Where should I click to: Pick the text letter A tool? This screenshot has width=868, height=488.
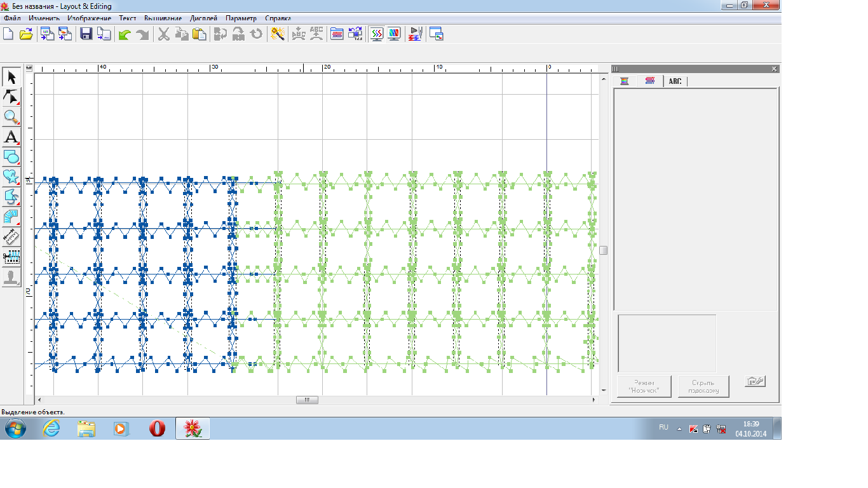[x=11, y=137]
